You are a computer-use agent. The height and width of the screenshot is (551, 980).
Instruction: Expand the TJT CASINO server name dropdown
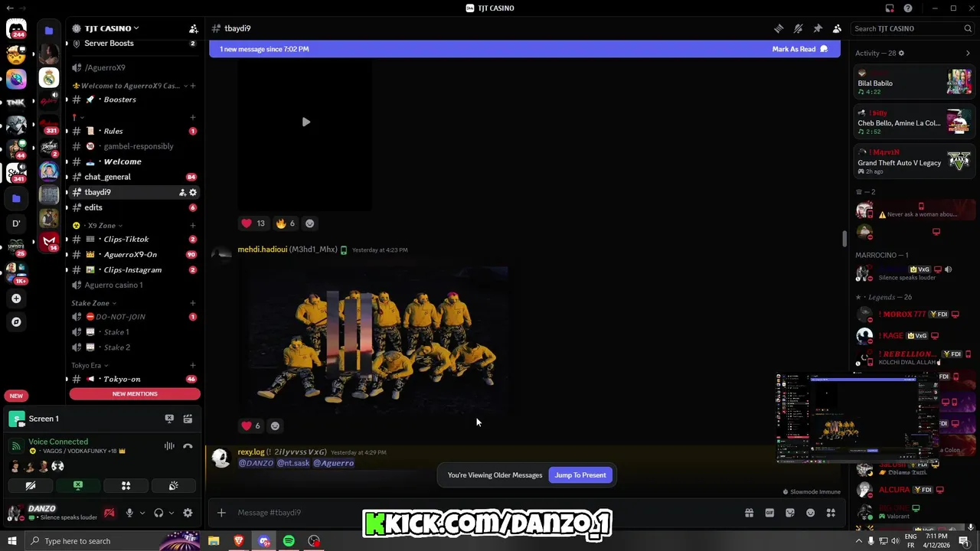tap(111, 28)
